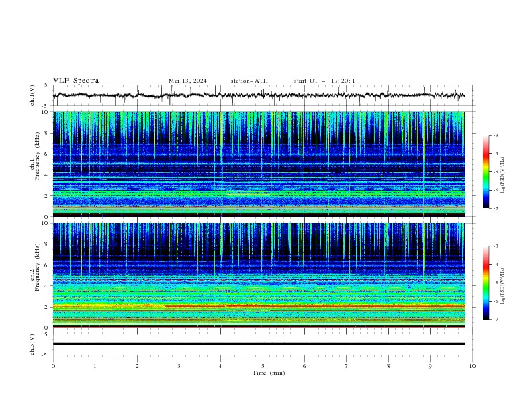This screenshot has width=532, height=411.
Task: Click the 'VLF Spectra' title text
Action: tap(76, 81)
